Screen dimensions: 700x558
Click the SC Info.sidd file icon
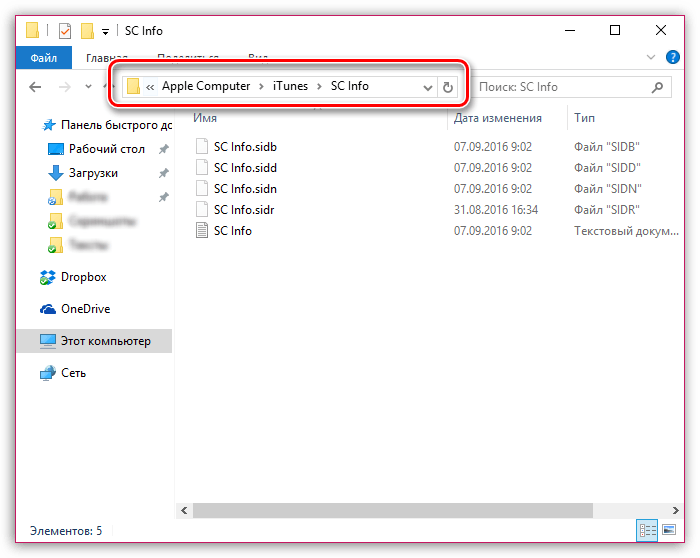202,167
